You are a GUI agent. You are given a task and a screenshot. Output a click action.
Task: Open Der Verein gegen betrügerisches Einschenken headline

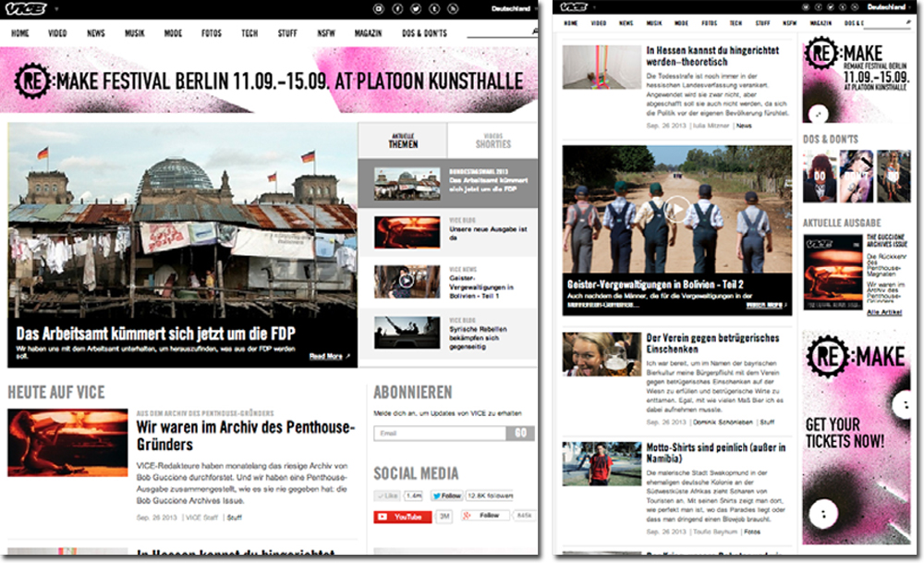pos(712,343)
